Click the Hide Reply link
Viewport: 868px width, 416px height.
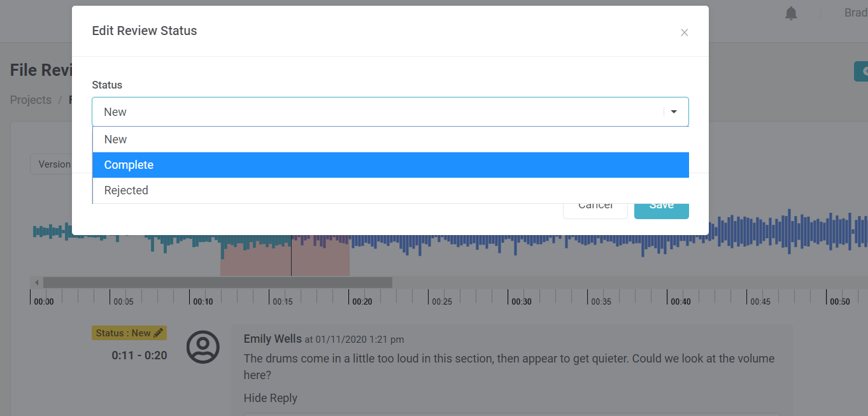click(270, 398)
